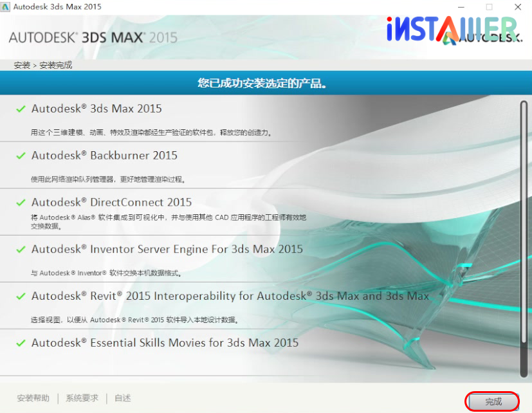The image size is (532, 413).
Task: Click the DirectConnect description mentioning Alias and CAD
Action: pos(169,221)
